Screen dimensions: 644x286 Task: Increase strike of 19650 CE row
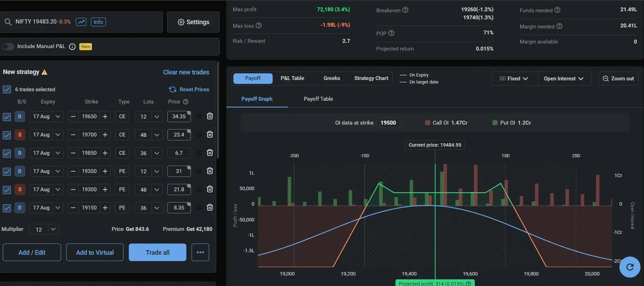(x=105, y=117)
